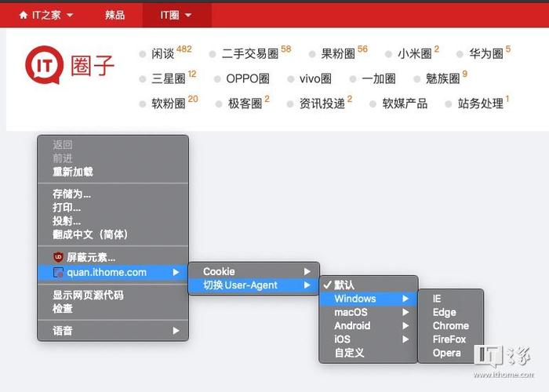The image size is (549, 392).
Task: Pick Chrome as Windows user-agent
Action: 451,326
